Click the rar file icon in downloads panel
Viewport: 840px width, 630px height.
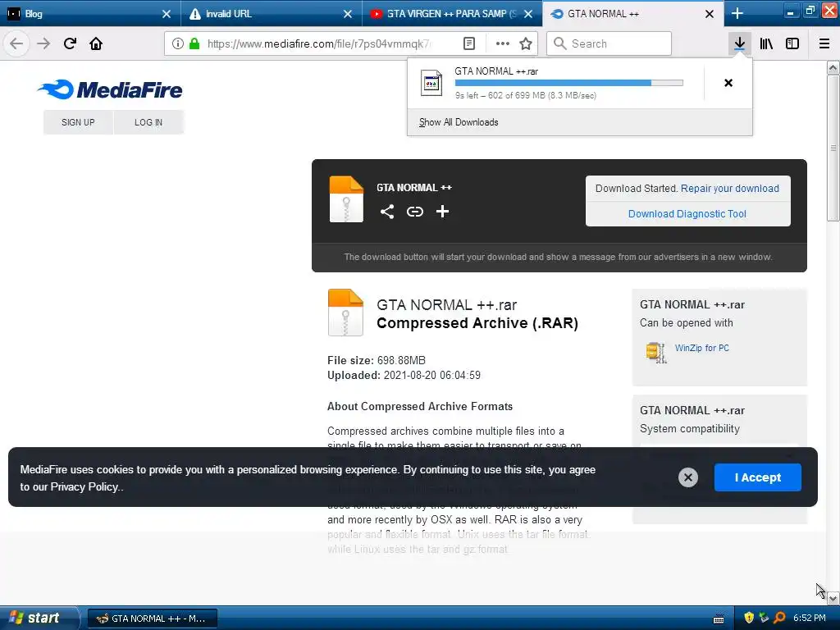tap(431, 83)
